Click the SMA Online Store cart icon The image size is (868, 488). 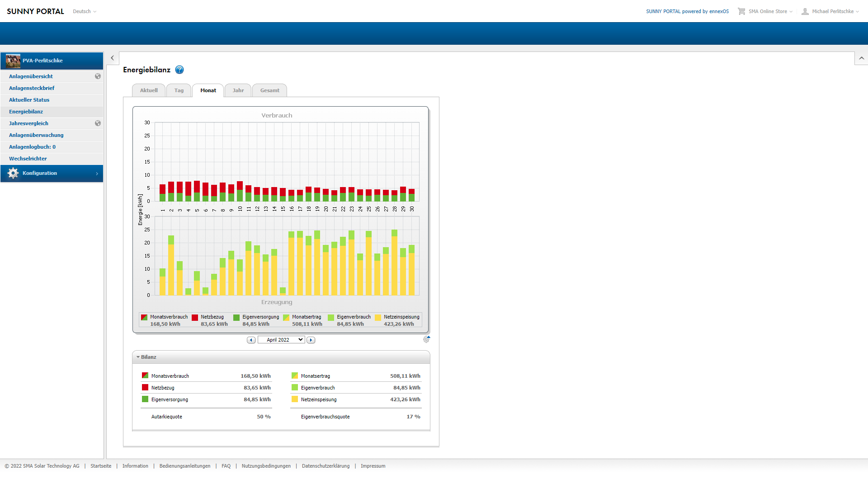(741, 11)
